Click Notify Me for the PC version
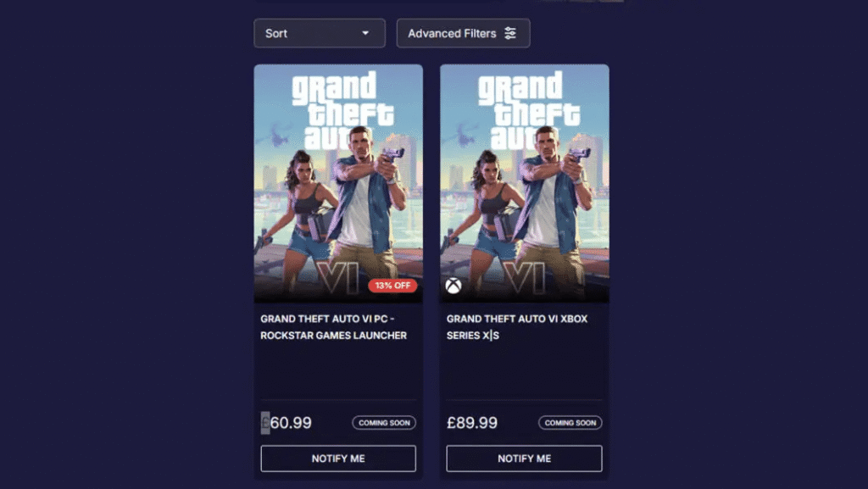868x489 pixels. point(338,458)
